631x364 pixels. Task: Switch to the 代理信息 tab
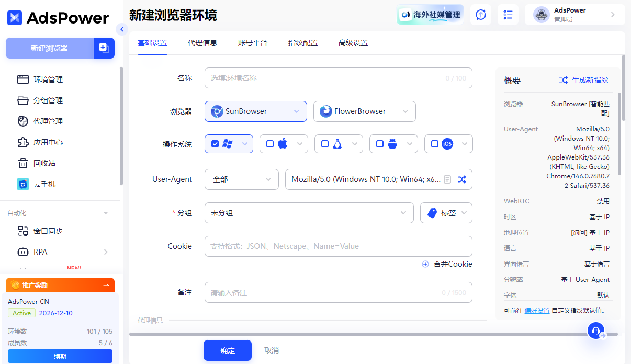[202, 43]
